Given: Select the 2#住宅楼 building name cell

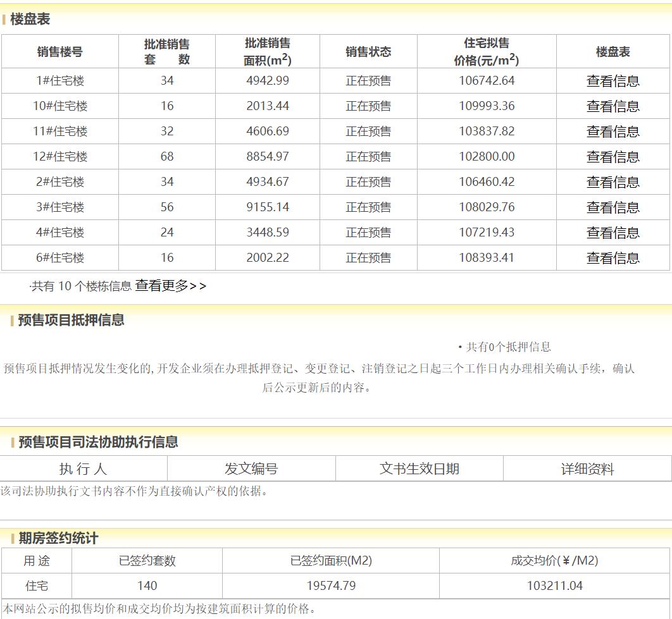Looking at the screenshot, I should tap(60, 182).
